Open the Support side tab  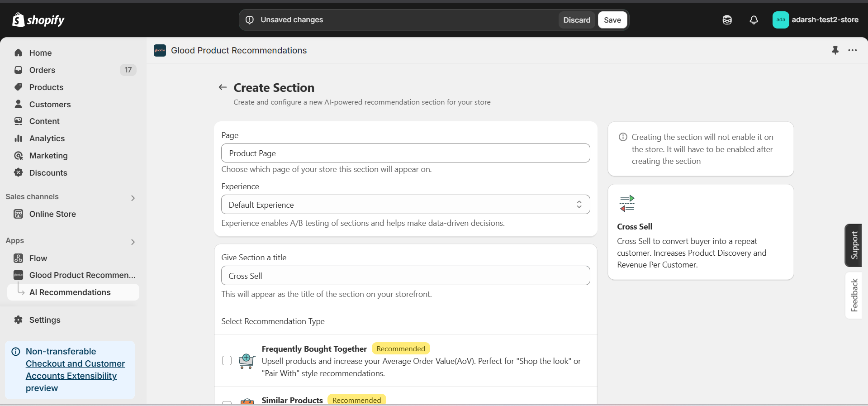tap(854, 245)
